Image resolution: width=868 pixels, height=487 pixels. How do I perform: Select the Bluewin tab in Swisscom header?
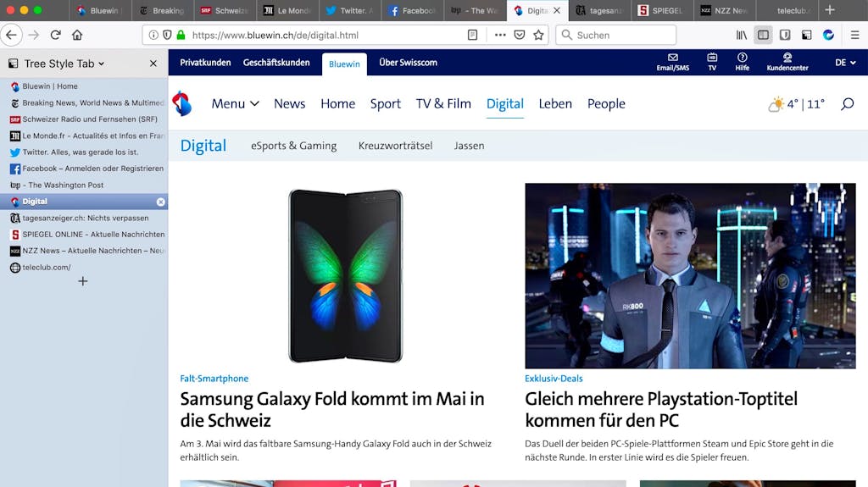(x=344, y=64)
